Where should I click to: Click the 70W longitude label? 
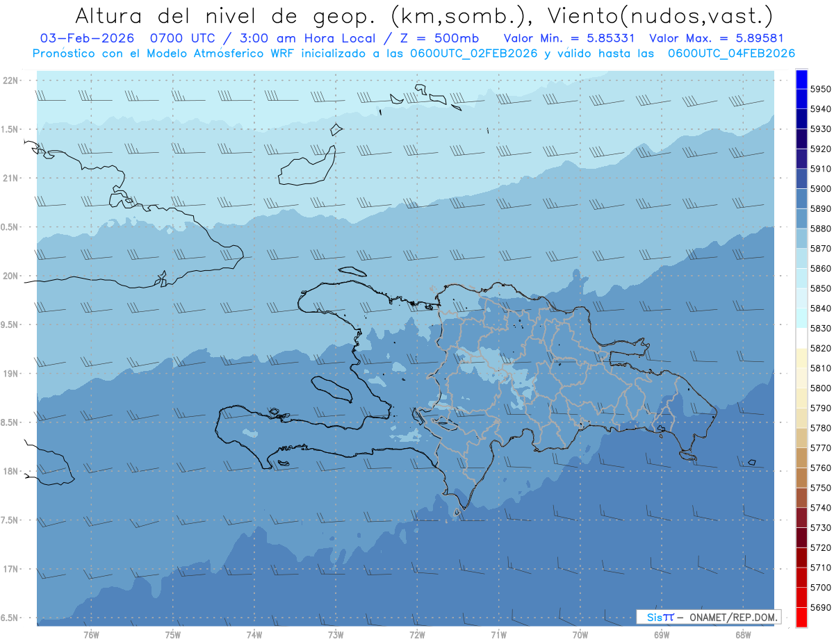[x=580, y=634]
